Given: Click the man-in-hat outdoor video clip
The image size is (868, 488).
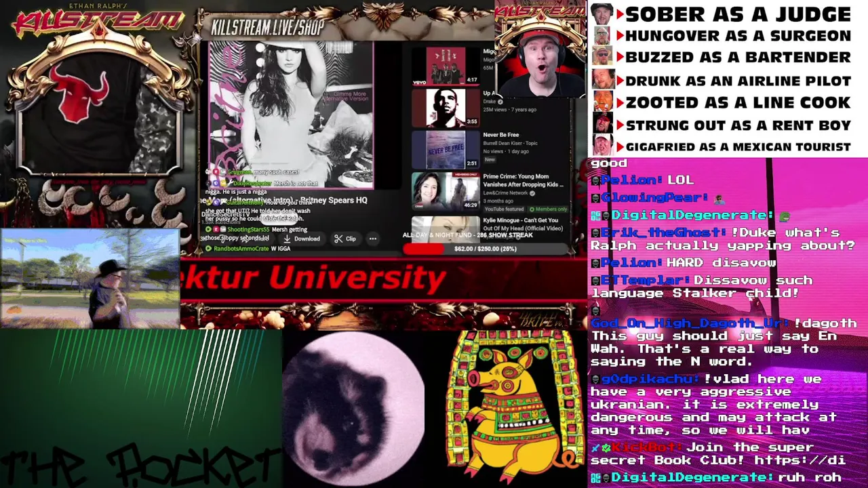Looking at the screenshot, I should click(90, 279).
